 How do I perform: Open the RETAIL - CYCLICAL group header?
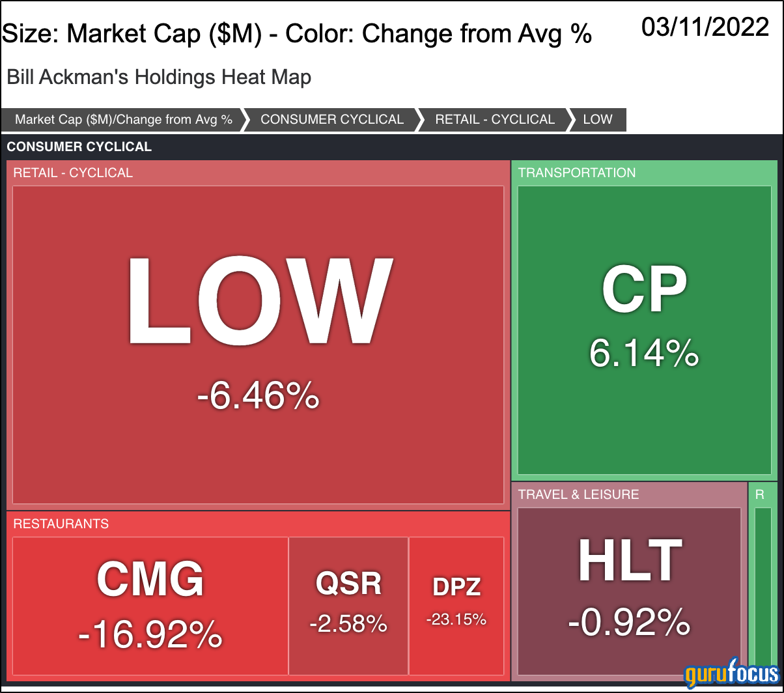(x=73, y=173)
